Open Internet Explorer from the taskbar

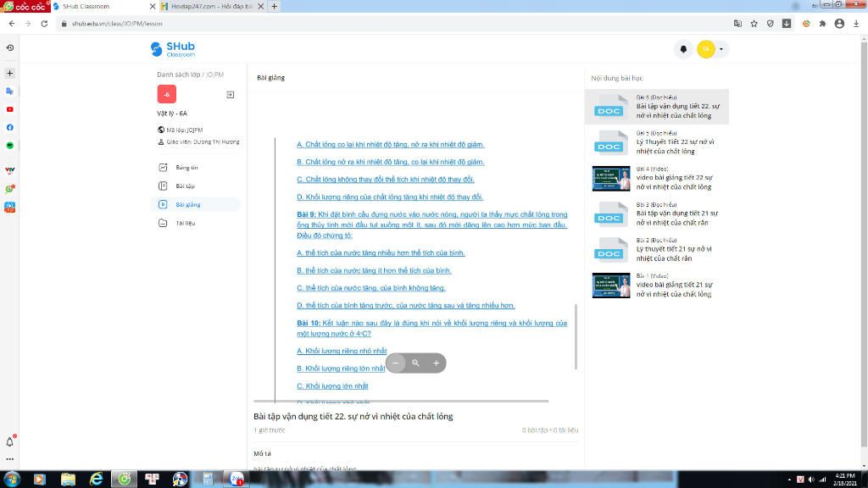tap(97, 480)
